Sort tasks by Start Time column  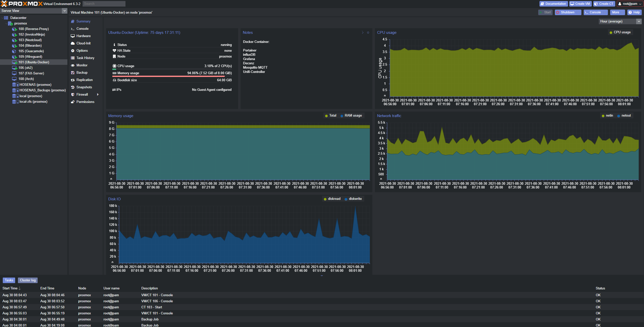coord(10,288)
